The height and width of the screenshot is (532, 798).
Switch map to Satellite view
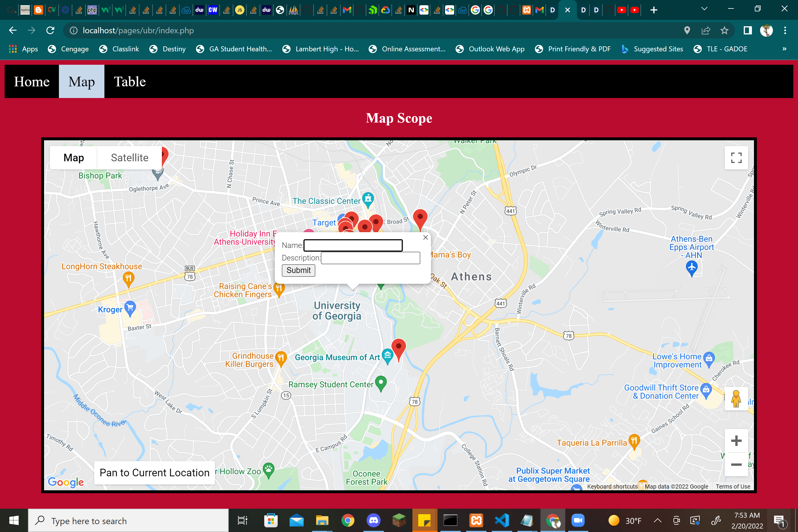(x=129, y=158)
